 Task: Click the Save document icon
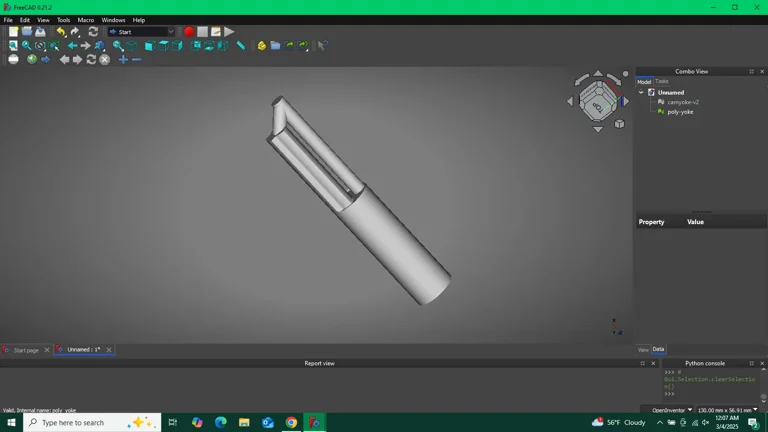[40, 32]
